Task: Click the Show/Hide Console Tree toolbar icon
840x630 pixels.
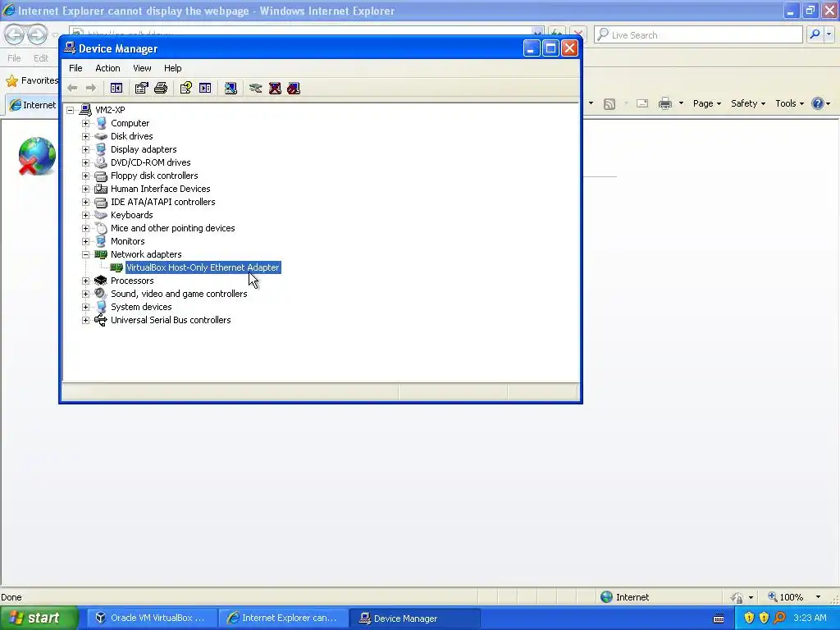Action: tap(116, 88)
